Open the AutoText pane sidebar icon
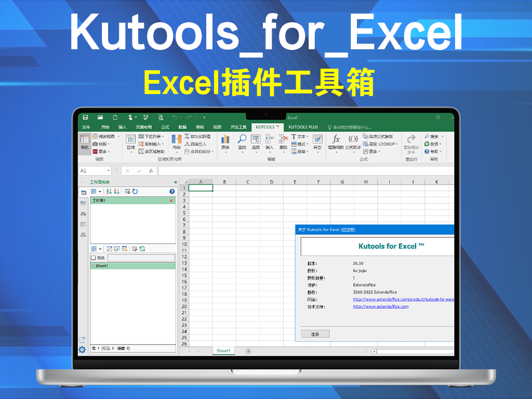 point(84,203)
